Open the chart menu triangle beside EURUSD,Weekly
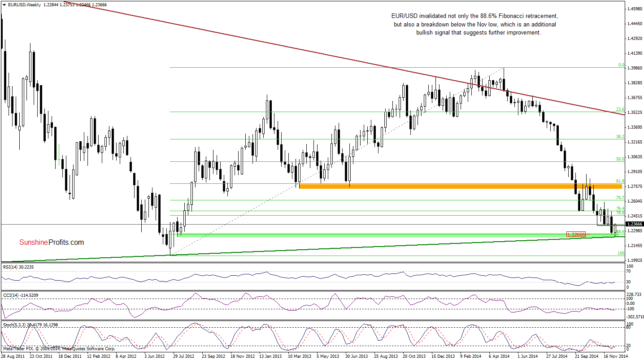 (4, 4)
